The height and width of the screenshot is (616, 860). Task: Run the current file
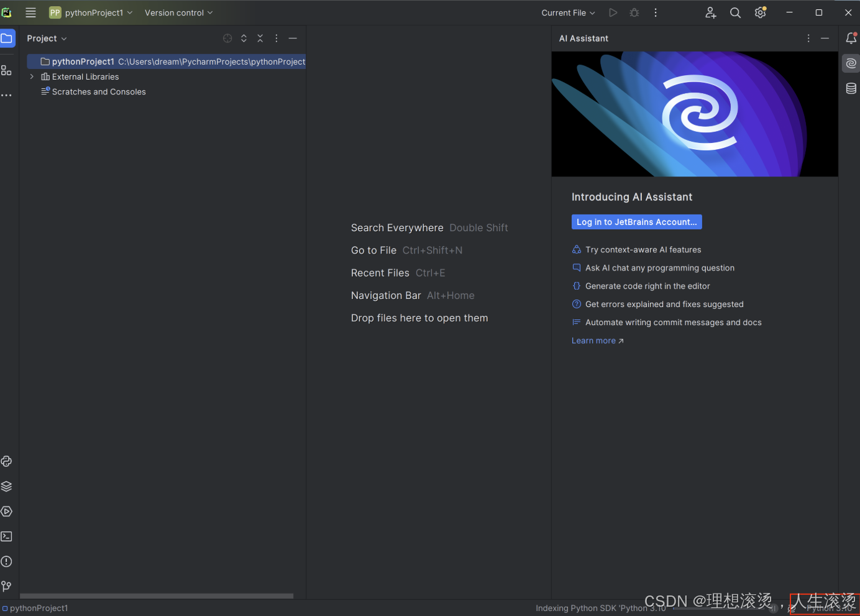coord(613,12)
